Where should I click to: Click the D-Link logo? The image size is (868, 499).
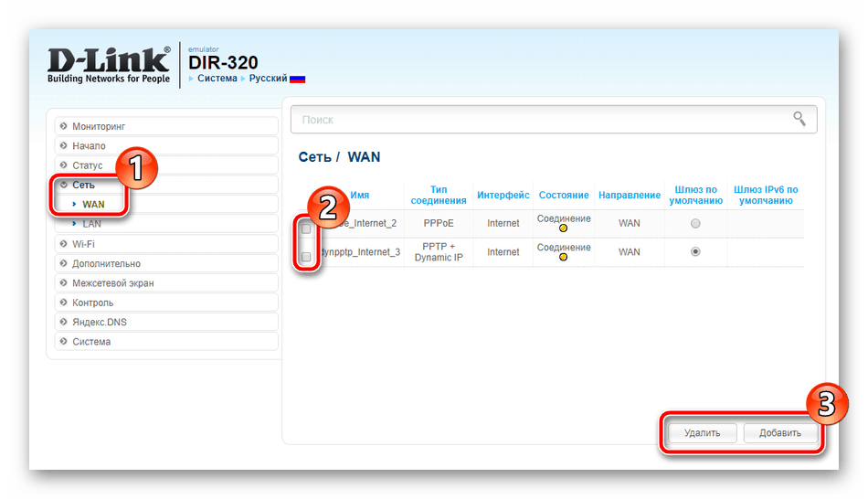click(108, 64)
